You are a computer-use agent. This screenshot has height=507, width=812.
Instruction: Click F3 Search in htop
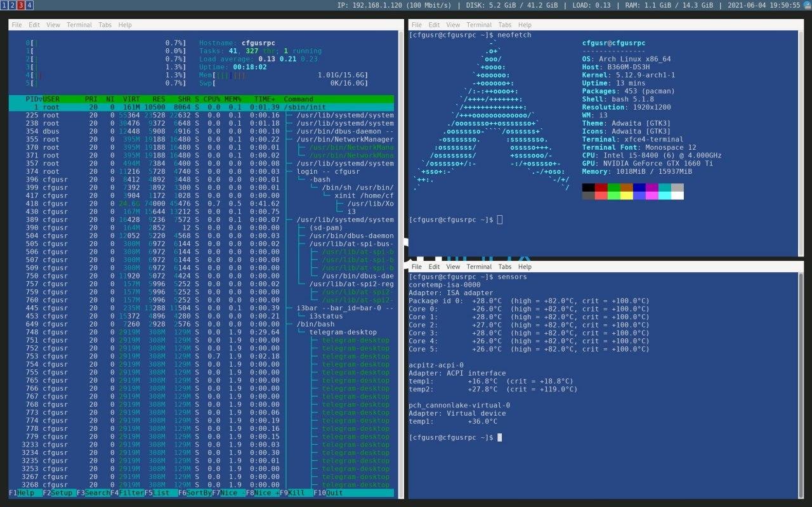tap(93, 493)
